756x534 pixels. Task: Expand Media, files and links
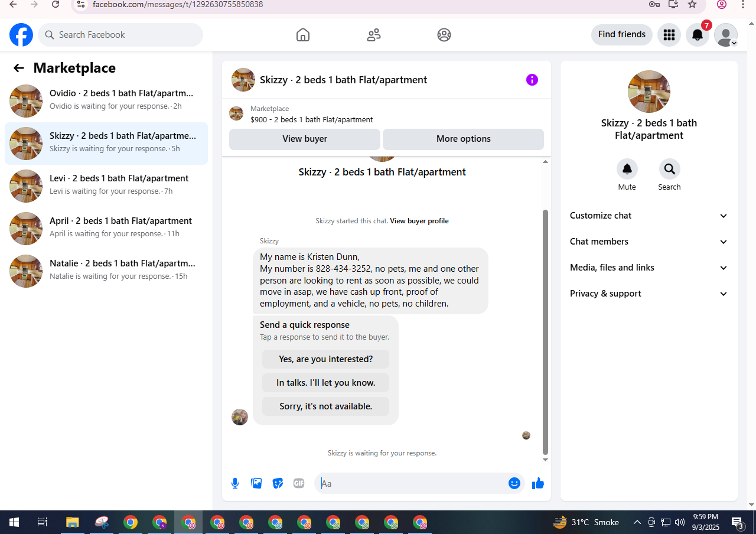[x=649, y=268]
